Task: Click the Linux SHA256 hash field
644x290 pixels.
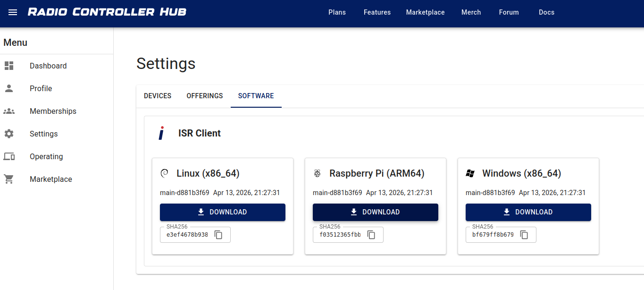Action: point(187,235)
